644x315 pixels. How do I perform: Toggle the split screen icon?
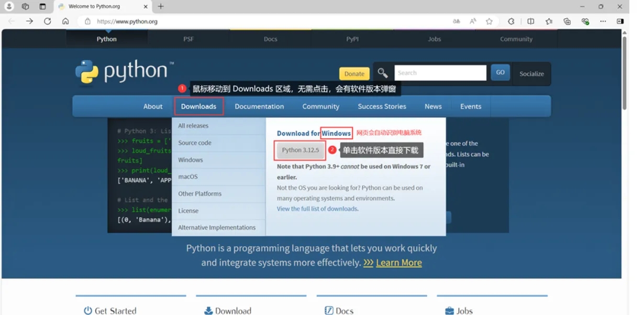(531, 21)
